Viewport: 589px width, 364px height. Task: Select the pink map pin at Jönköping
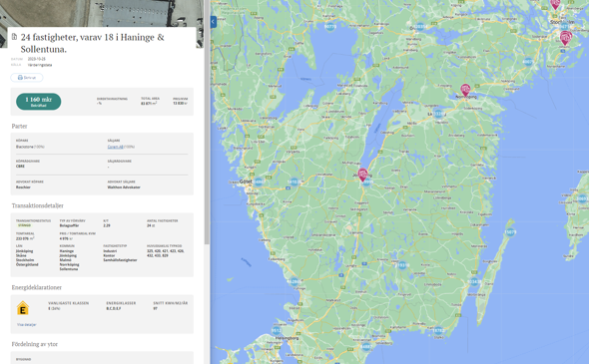pos(362,175)
